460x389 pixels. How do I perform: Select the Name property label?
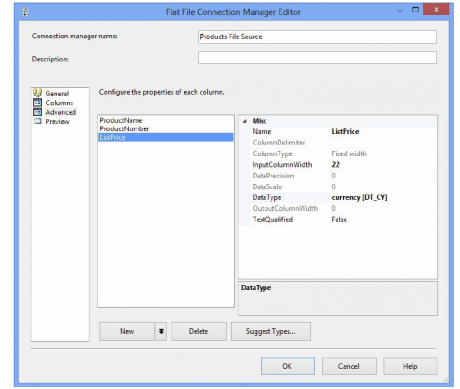tap(262, 132)
